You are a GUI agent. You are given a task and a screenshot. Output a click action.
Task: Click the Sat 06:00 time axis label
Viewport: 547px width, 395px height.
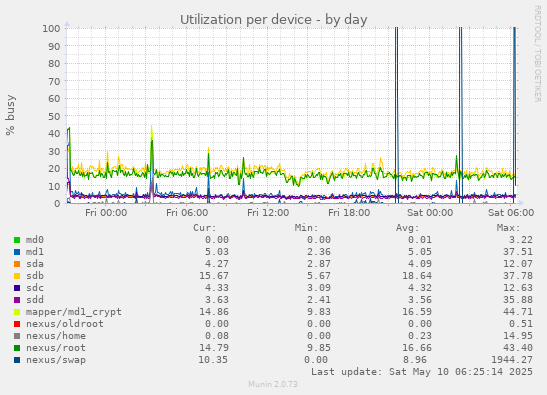tap(511, 213)
